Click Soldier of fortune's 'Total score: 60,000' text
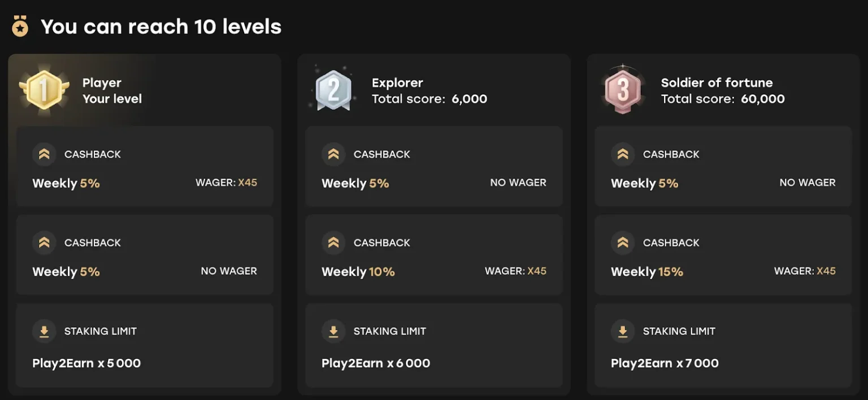This screenshot has width=868, height=400. coord(723,99)
